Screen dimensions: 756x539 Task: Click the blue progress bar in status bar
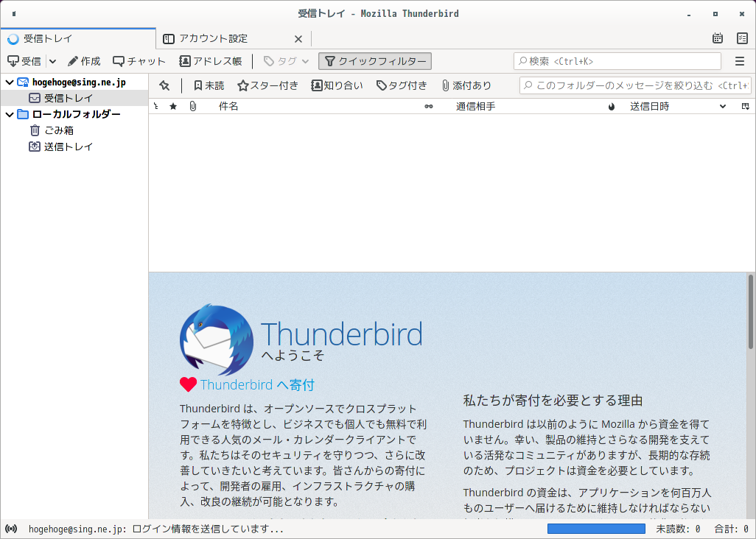(x=596, y=529)
